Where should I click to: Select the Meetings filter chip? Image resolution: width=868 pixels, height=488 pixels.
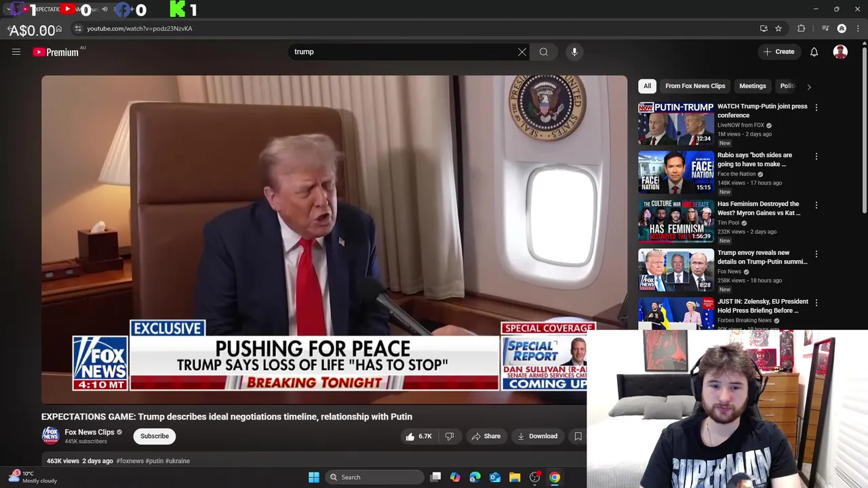[x=752, y=86]
